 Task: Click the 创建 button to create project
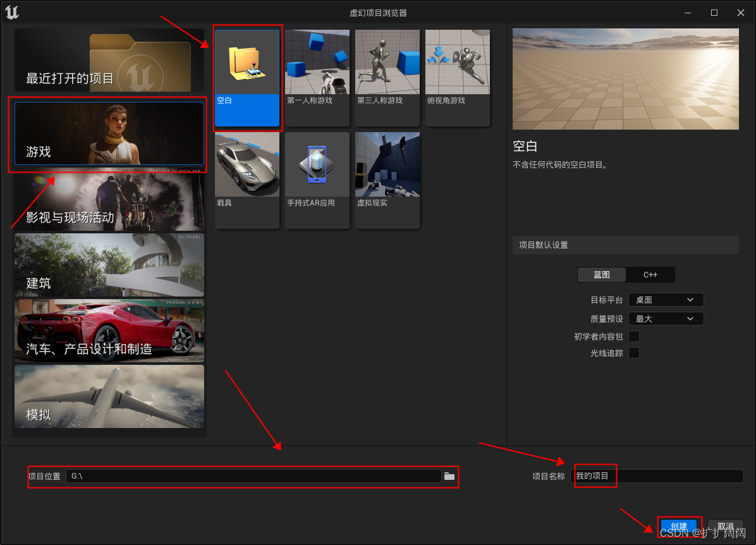pos(679,526)
